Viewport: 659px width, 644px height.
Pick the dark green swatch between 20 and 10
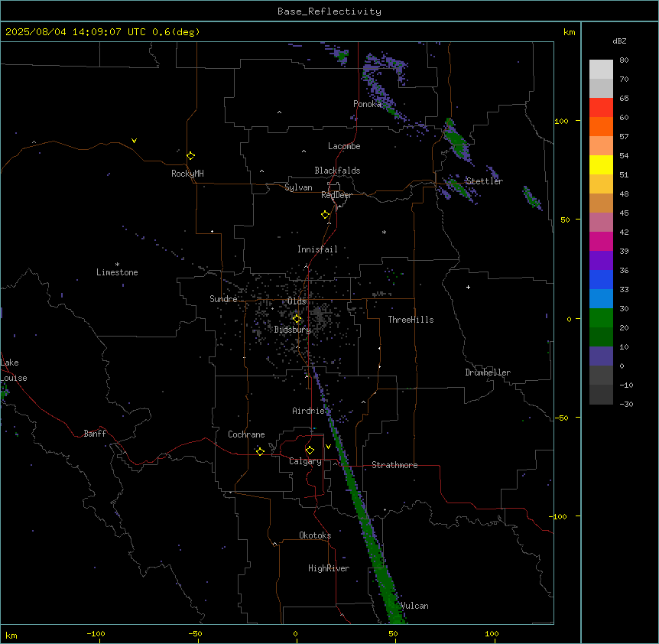click(601, 337)
